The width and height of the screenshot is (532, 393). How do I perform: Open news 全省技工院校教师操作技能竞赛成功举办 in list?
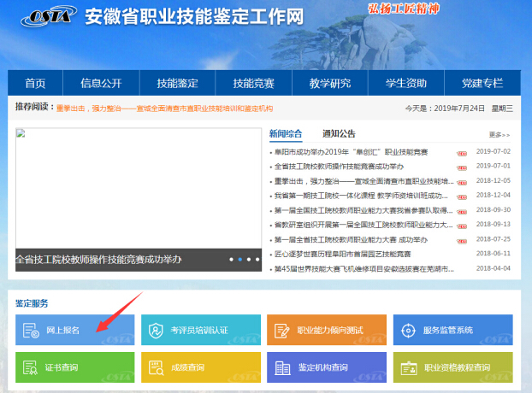click(339, 167)
